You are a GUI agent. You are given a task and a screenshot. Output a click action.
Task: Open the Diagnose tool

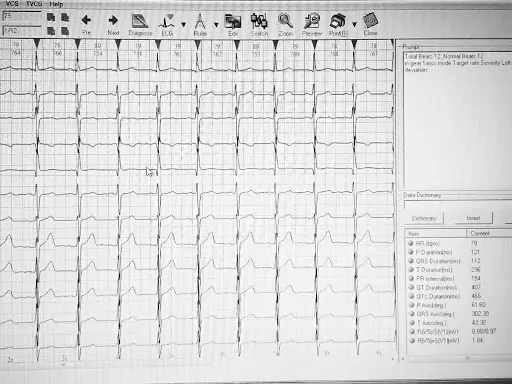(x=140, y=24)
